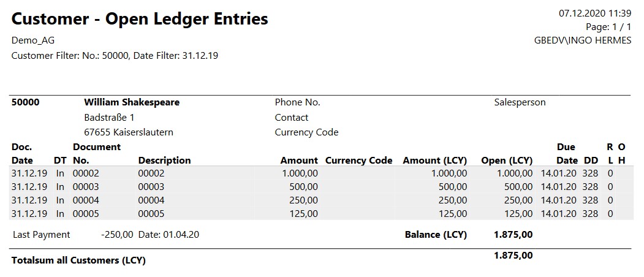Screen dimensions: 644x277
Task: Select document number 00003 entry
Action: click(86, 187)
